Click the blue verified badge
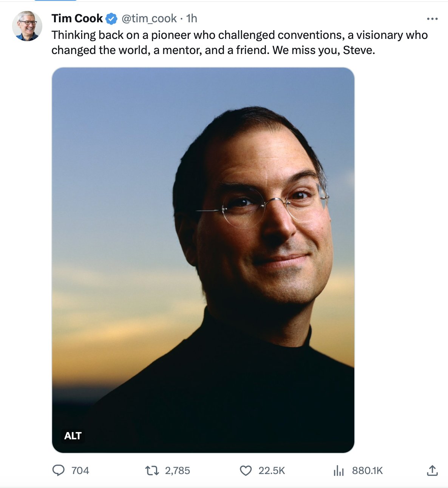 coord(111,19)
